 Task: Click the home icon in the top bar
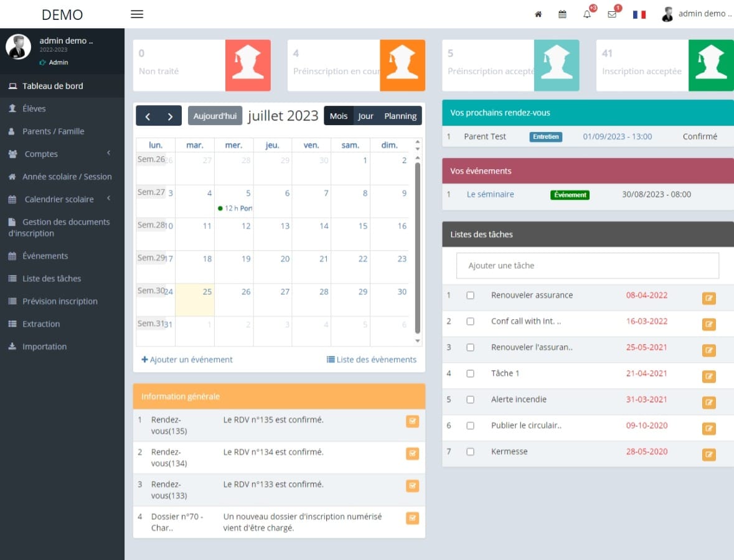(x=538, y=13)
